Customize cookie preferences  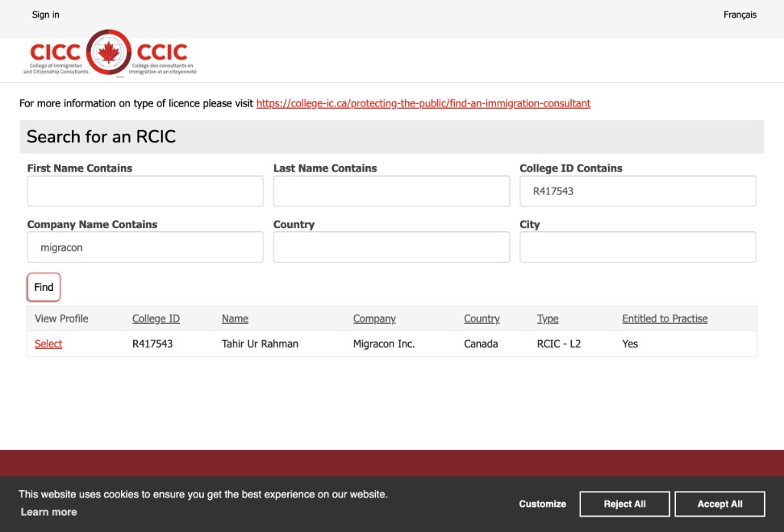pos(542,504)
